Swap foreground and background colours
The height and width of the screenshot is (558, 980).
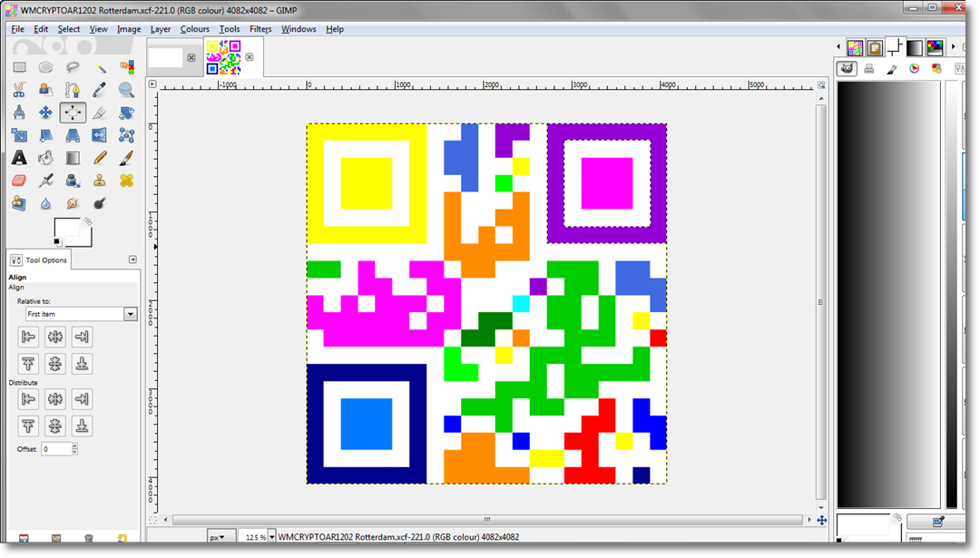(87, 221)
